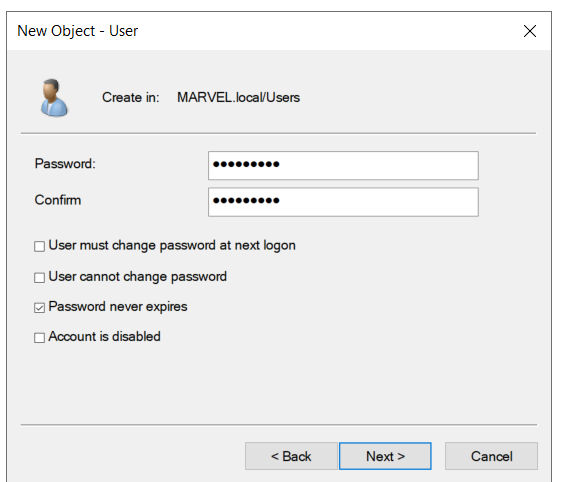Cancel the user creation

[x=491, y=456]
